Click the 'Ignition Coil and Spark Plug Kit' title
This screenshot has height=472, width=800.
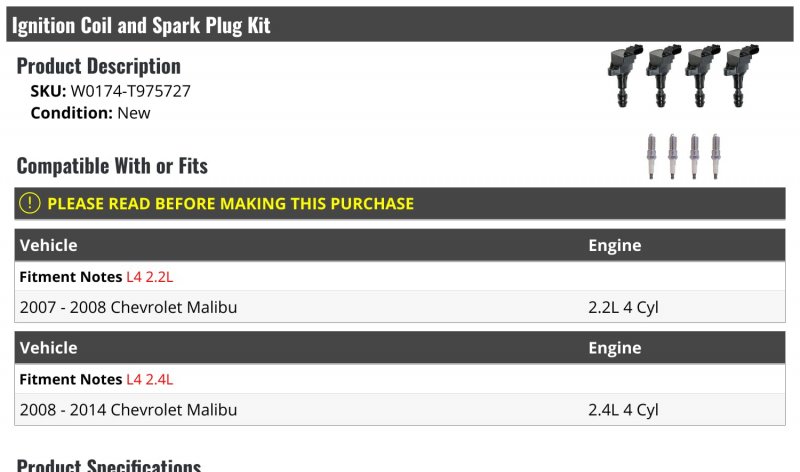[141, 25]
